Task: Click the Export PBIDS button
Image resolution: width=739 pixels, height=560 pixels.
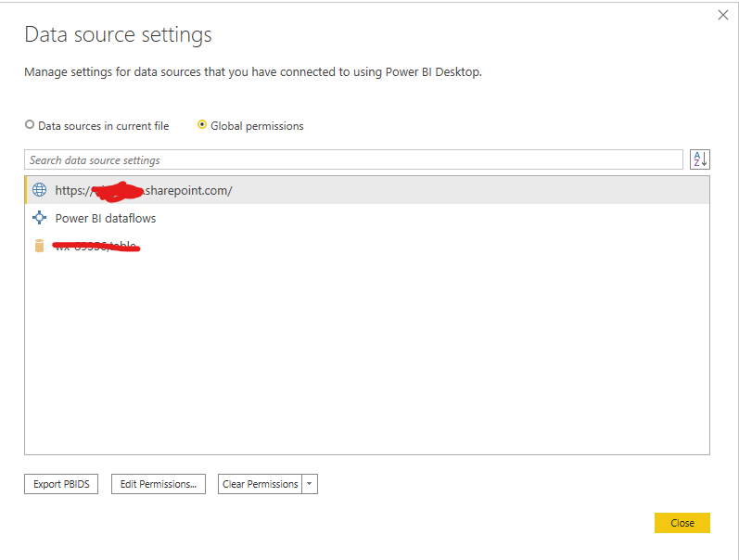Action: pyautogui.click(x=61, y=484)
